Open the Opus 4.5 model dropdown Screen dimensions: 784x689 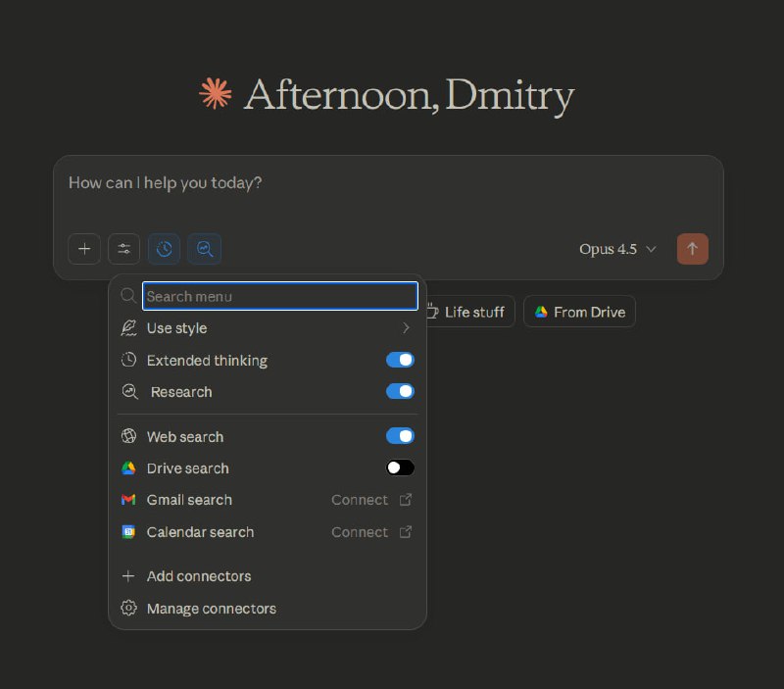point(617,249)
